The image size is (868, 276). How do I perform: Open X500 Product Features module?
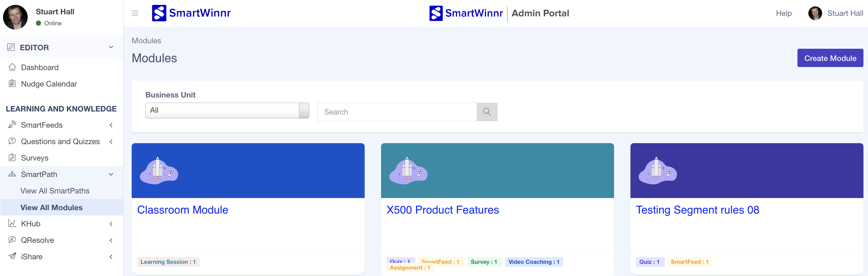(443, 210)
